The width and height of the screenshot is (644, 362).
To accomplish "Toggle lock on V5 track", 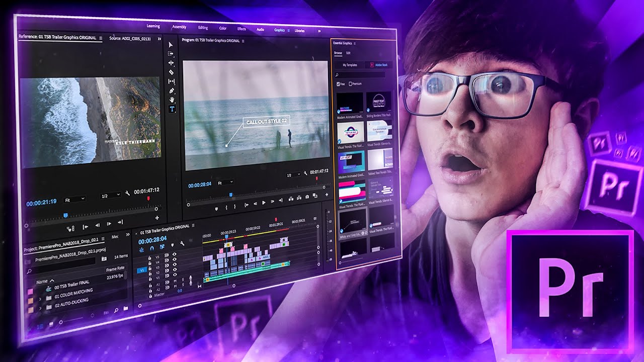I will point(149,258).
